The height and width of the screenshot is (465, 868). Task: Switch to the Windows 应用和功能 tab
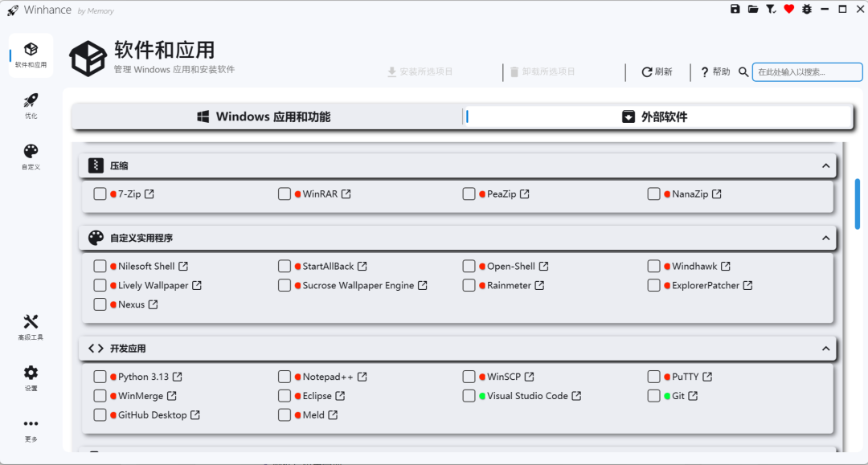point(265,116)
